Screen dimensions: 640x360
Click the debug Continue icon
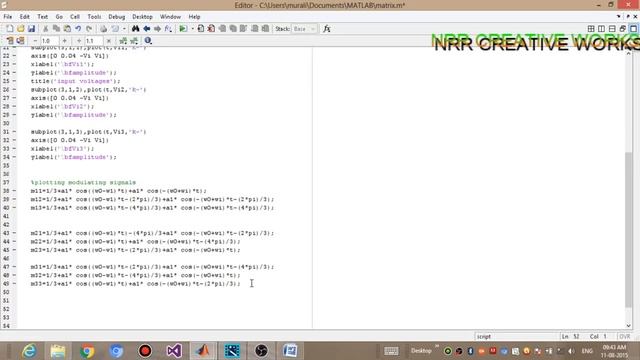(x=254, y=29)
